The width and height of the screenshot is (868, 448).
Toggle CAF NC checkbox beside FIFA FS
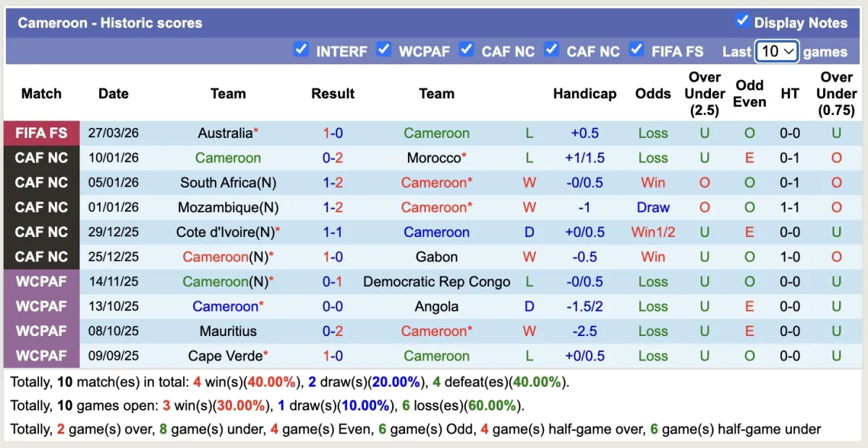552,50
